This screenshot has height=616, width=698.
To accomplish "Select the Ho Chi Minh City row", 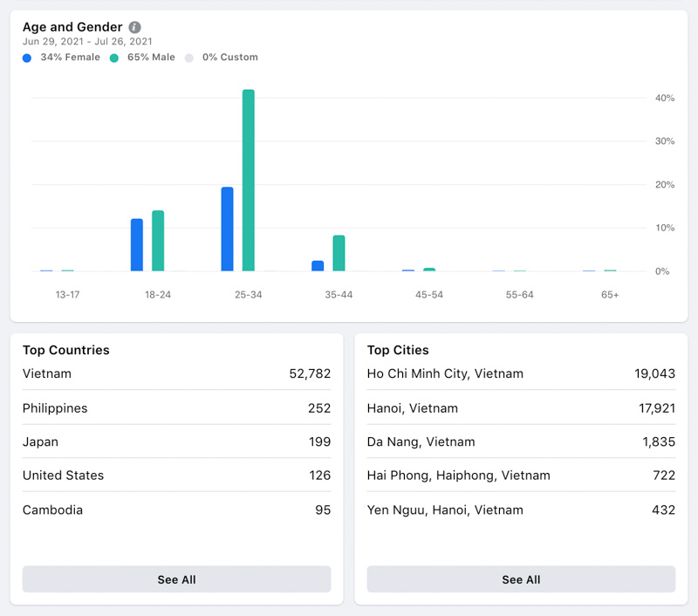I will [x=521, y=373].
